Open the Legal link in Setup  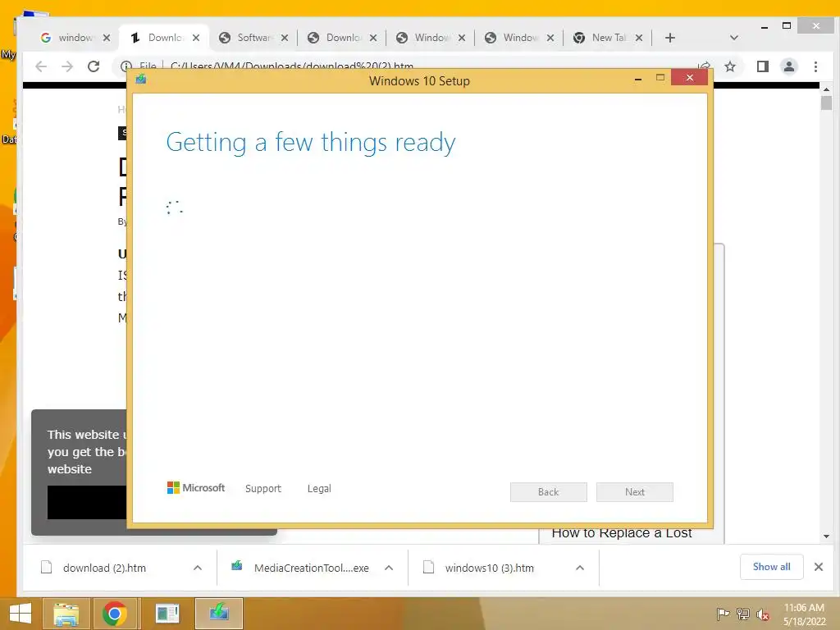[319, 489]
